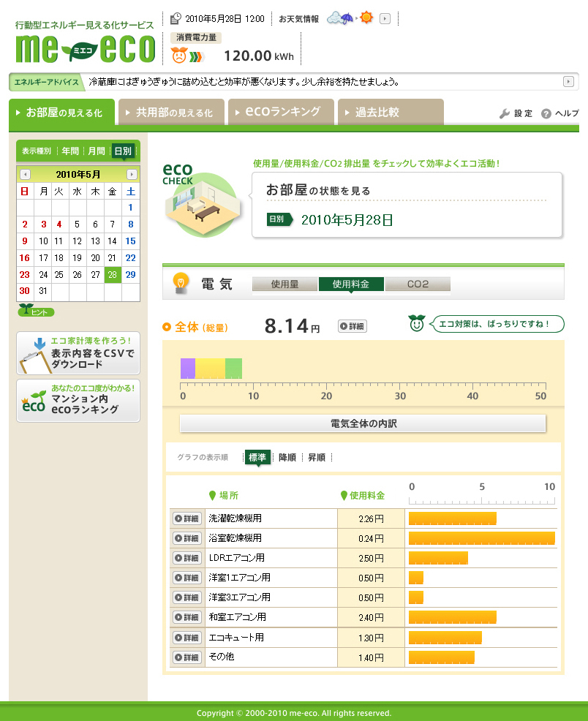
Task: Open the 過去比較 tab
Action: coord(391,112)
